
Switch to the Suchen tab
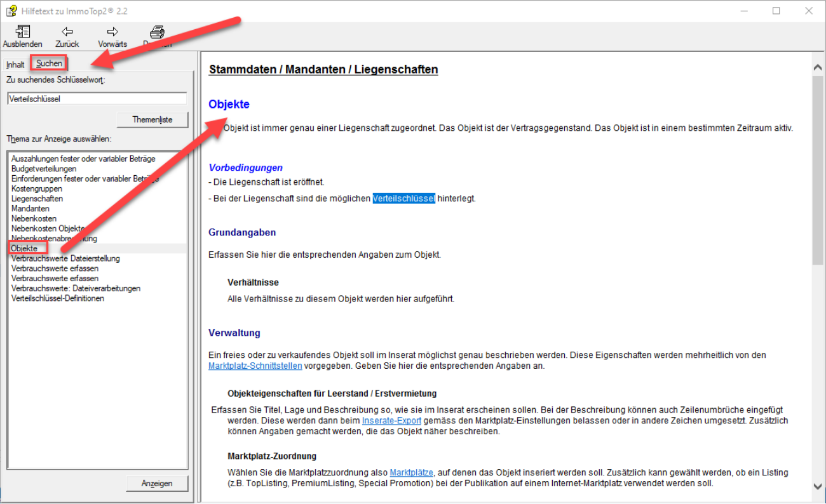[x=49, y=63]
